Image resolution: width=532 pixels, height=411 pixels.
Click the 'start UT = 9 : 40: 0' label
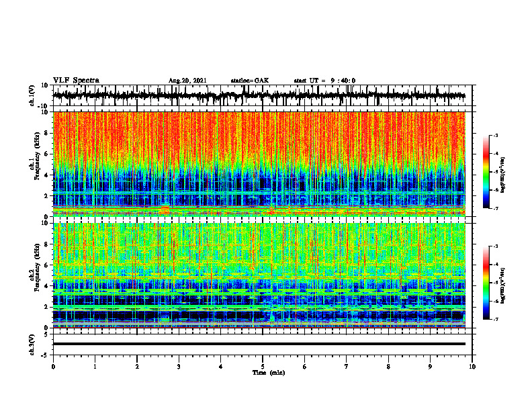pos(324,81)
